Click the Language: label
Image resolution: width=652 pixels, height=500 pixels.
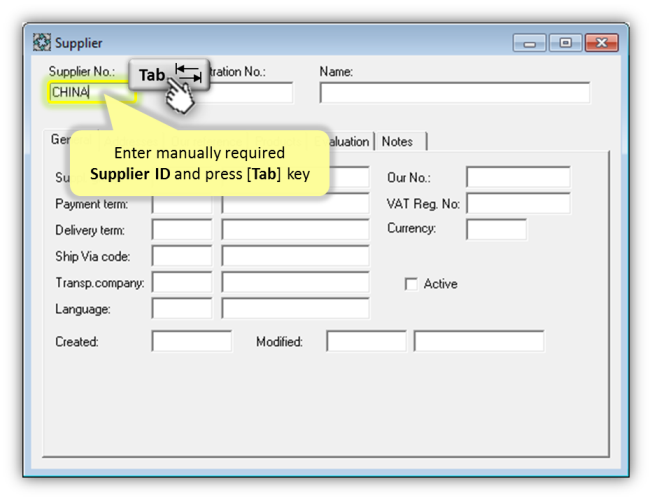(83, 309)
